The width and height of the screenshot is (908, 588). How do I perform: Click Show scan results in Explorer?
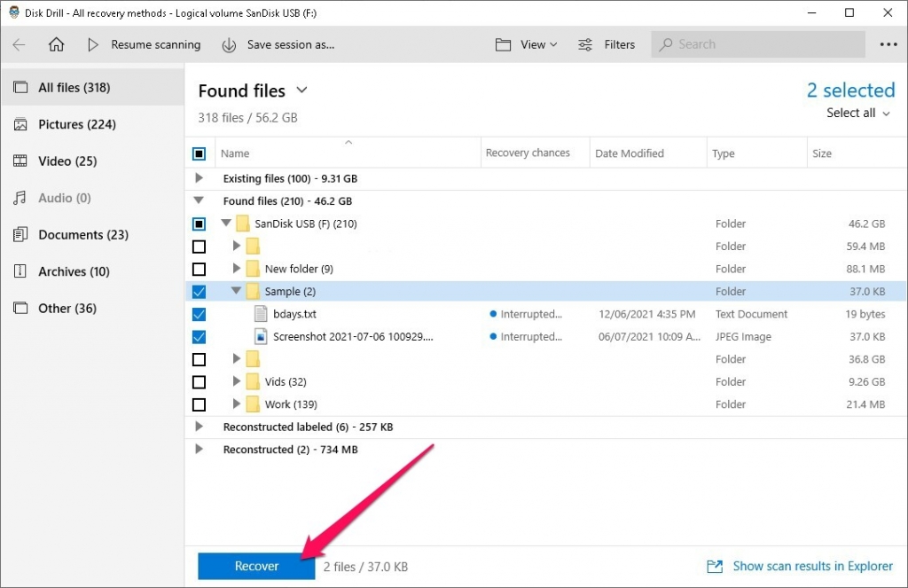812,566
